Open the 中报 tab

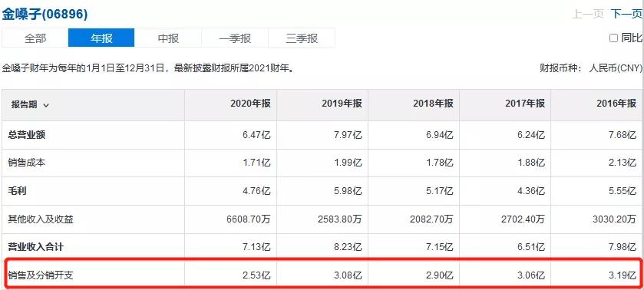pyautogui.click(x=168, y=38)
